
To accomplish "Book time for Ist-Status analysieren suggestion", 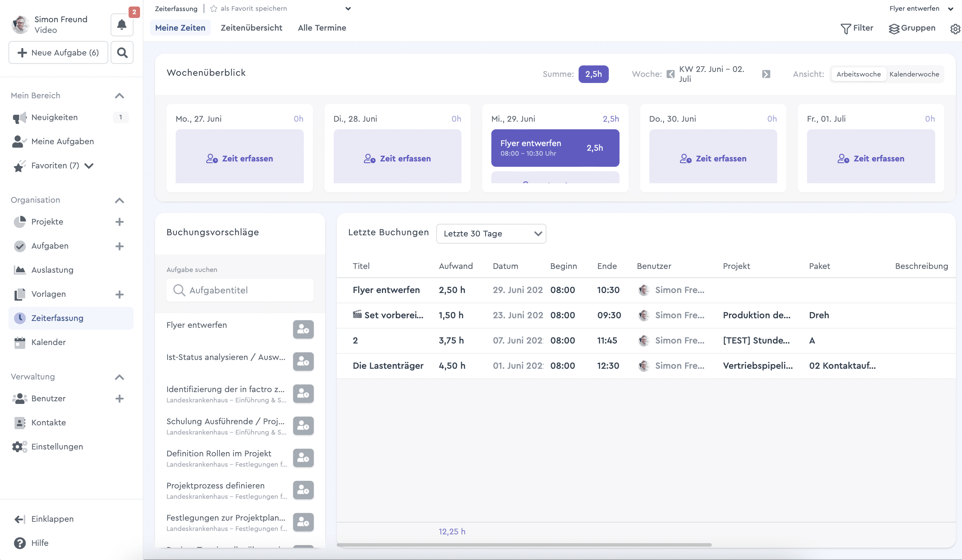I will click(303, 361).
